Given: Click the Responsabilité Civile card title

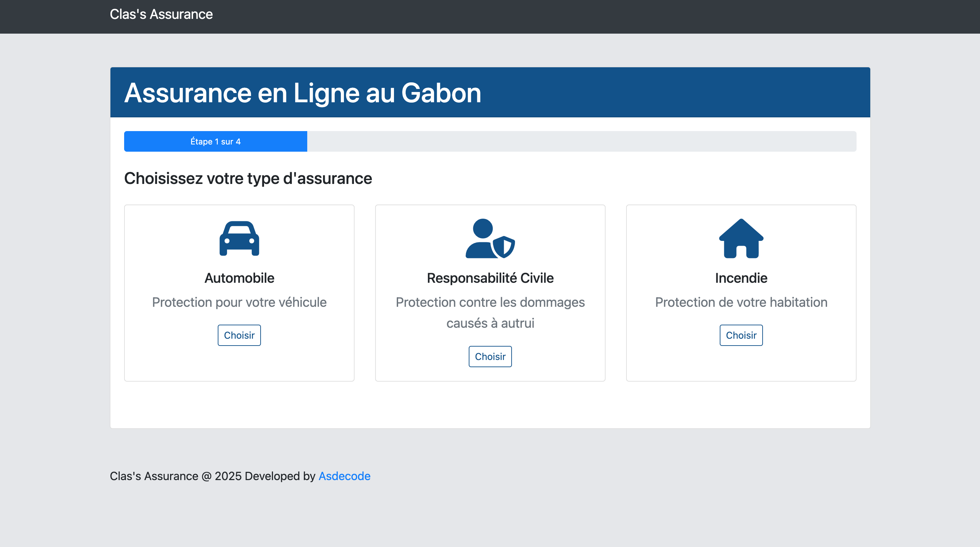Looking at the screenshot, I should point(490,278).
